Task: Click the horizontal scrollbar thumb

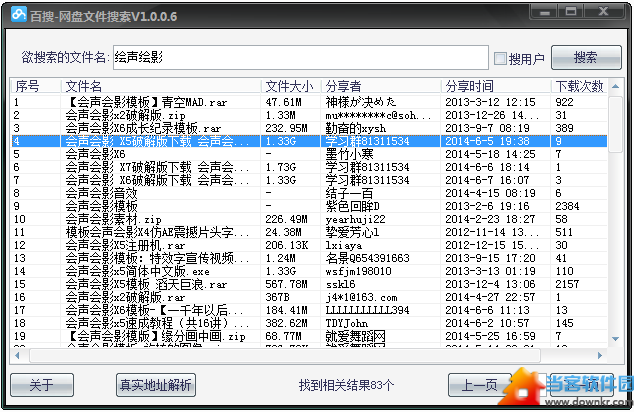Action: [x=285, y=355]
